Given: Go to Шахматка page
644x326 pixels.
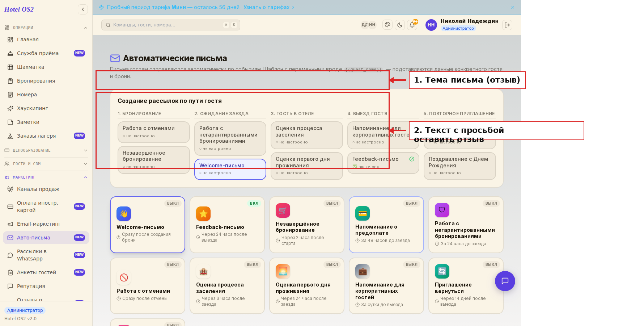Looking at the screenshot, I should click(x=46, y=67).
